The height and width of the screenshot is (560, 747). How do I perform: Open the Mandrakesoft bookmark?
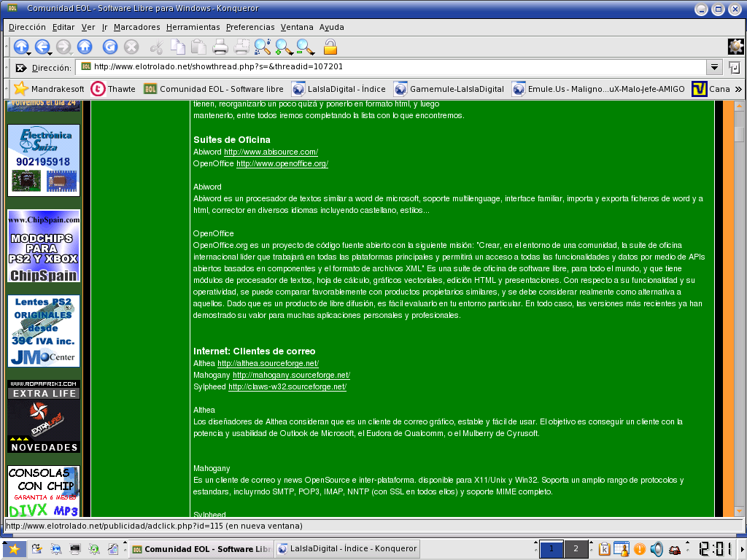click(49, 89)
